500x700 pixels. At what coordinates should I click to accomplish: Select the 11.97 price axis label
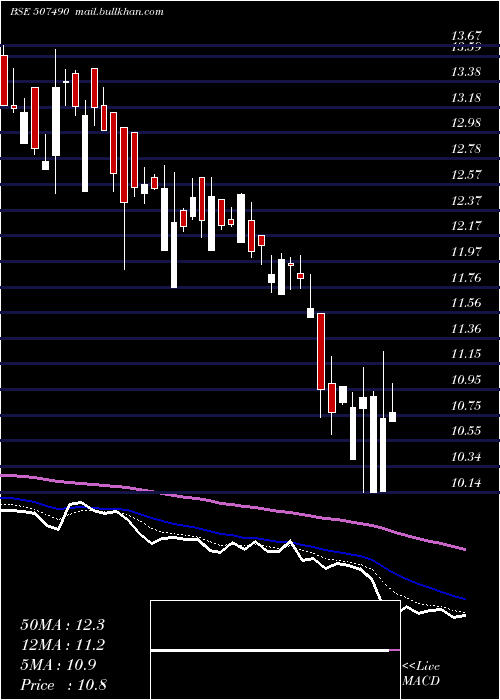click(x=466, y=252)
